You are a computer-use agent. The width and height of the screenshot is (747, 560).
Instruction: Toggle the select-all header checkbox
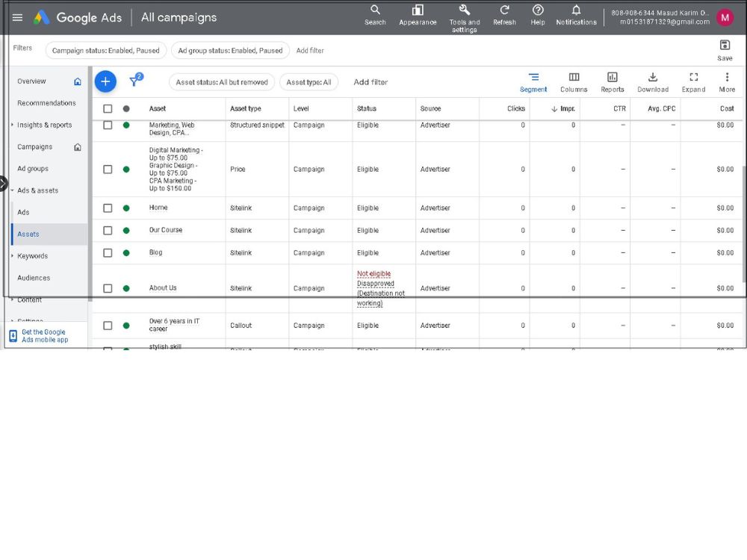[x=108, y=108]
